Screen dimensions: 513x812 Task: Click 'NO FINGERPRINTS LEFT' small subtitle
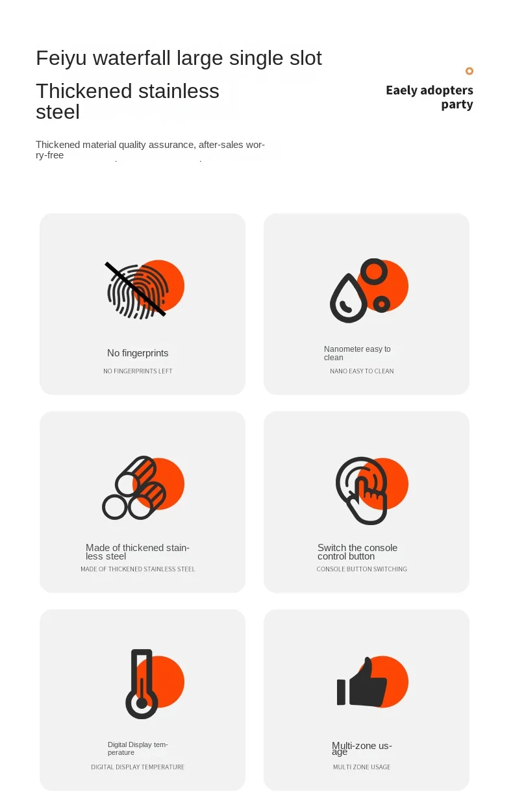(138, 371)
